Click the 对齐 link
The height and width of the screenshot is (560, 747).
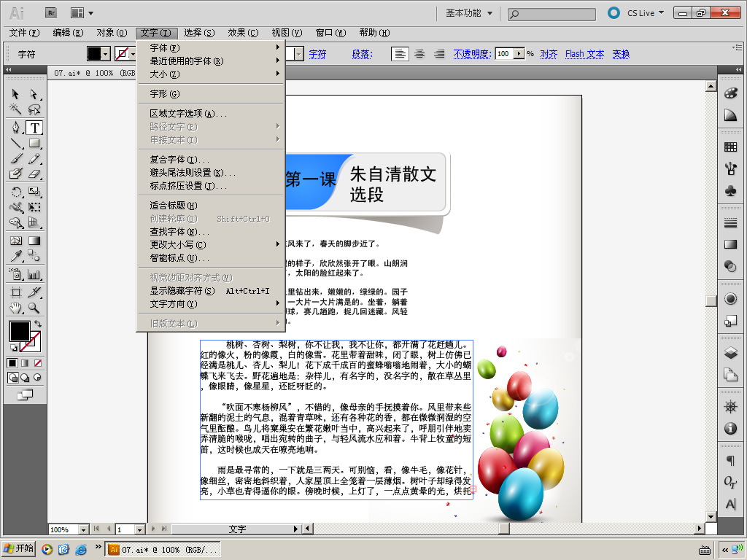click(x=549, y=54)
